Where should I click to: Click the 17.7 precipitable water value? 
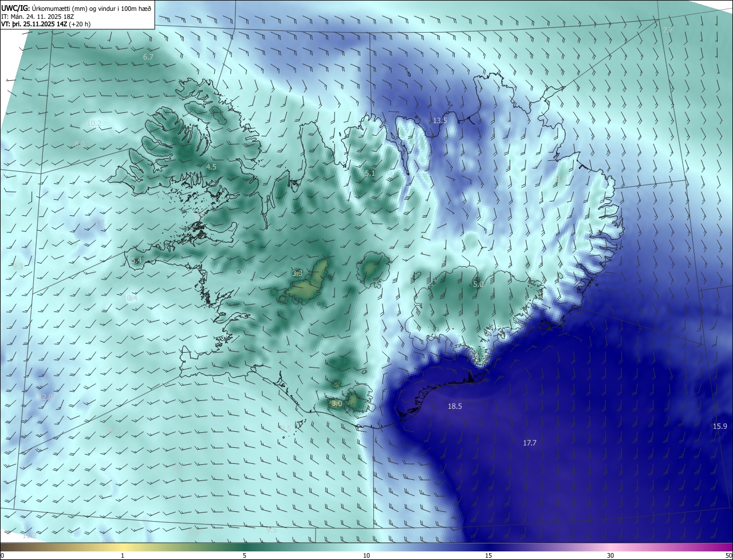coord(530,443)
